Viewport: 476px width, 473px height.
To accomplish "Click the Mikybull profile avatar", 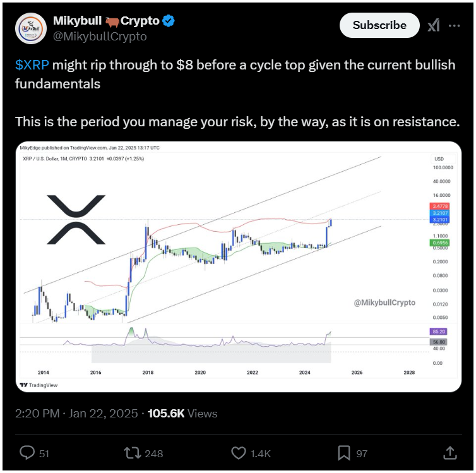I will tap(31, 28).
